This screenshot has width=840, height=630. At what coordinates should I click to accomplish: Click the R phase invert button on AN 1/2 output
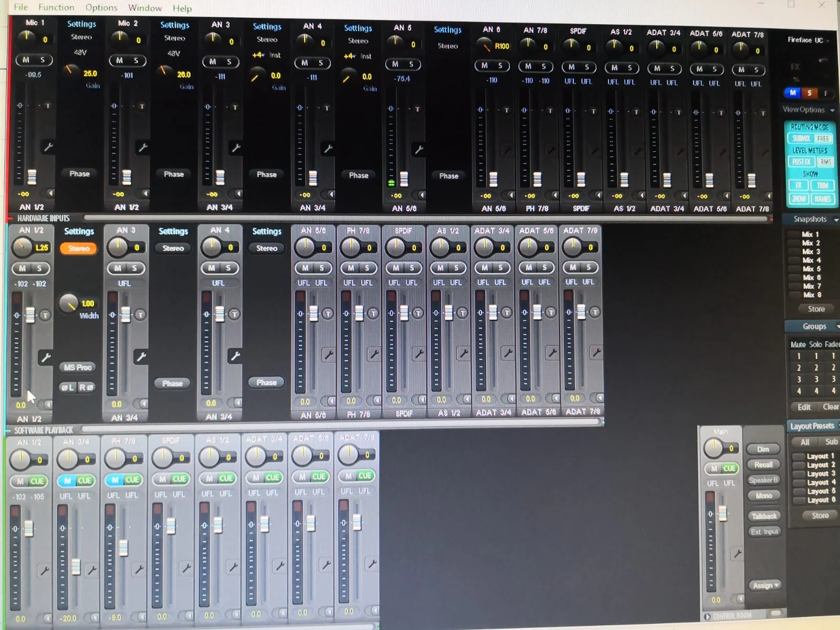coord(87,387)
